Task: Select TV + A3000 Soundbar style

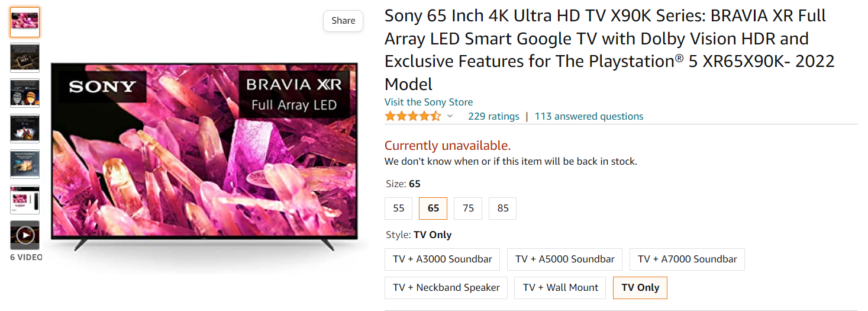Action: tap(443, 259)
